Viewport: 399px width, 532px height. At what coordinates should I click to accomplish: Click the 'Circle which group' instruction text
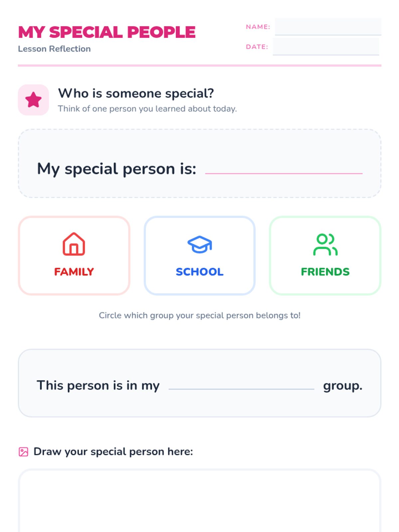(199, 315)
